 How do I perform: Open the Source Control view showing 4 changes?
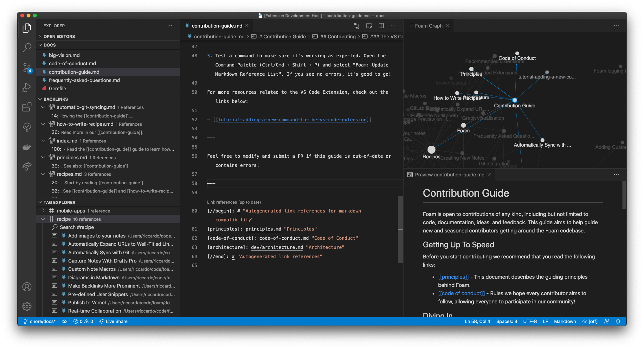(x=27, y=67)
